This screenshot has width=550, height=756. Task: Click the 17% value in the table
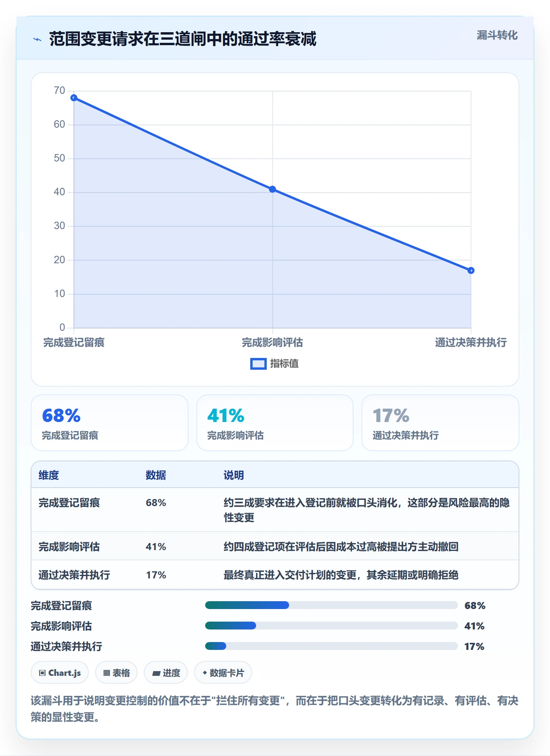coord(156,575)
